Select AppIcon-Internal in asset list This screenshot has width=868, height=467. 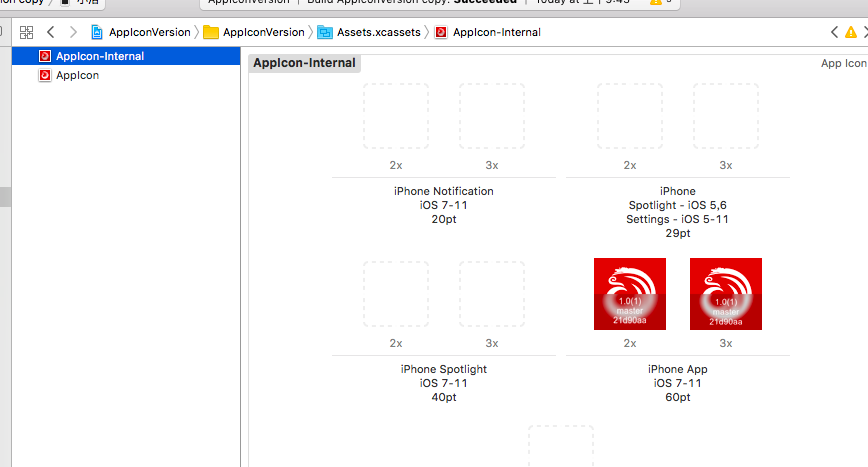(x=126, y=56)
